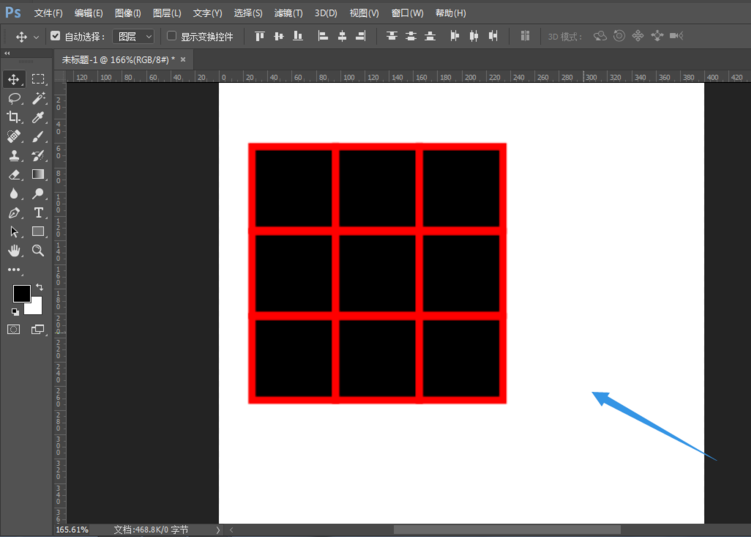Image resolution: width=751 pixels, height=537 pixels.
Task: Select the Spot Healing Brush tool
Action: pos(14,137)
